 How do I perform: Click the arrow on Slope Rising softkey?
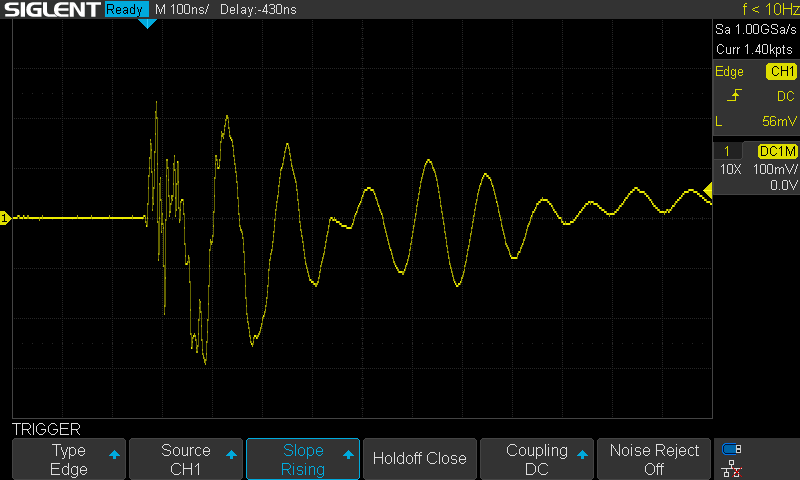(x=348, y=454)
